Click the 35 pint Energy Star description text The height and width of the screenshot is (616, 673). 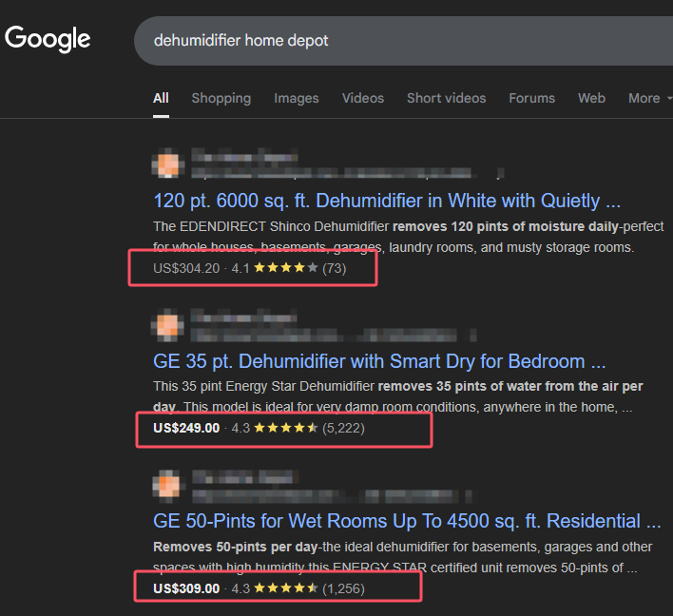[398, 396]
